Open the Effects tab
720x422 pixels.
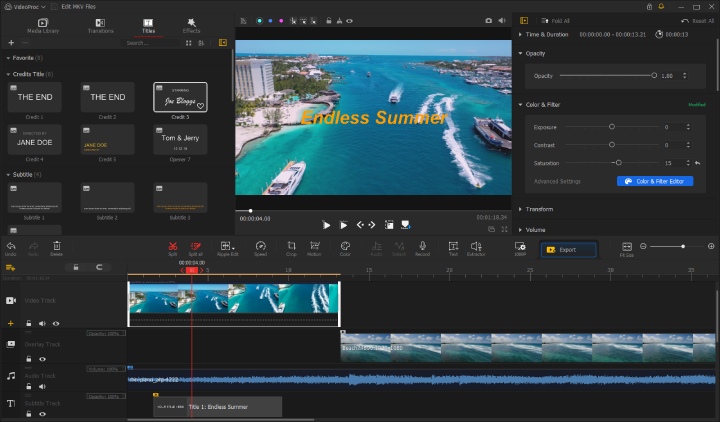(191, 25)
